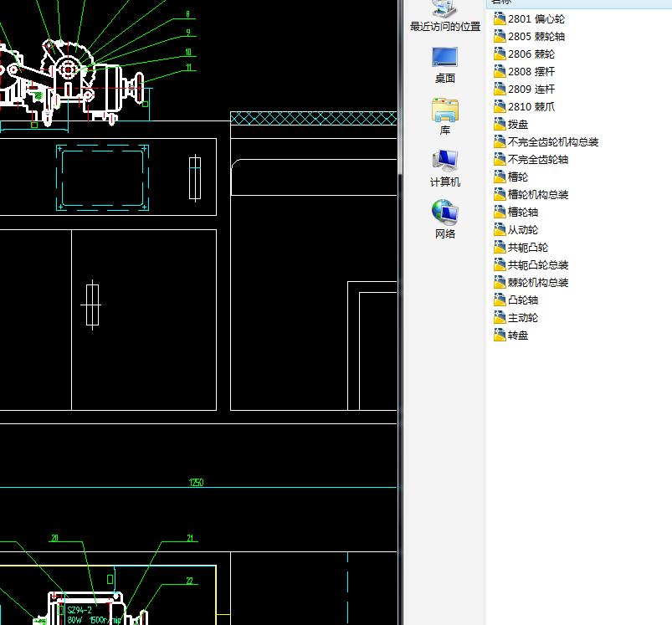Select the file name 拨盘

coord(518,124)
